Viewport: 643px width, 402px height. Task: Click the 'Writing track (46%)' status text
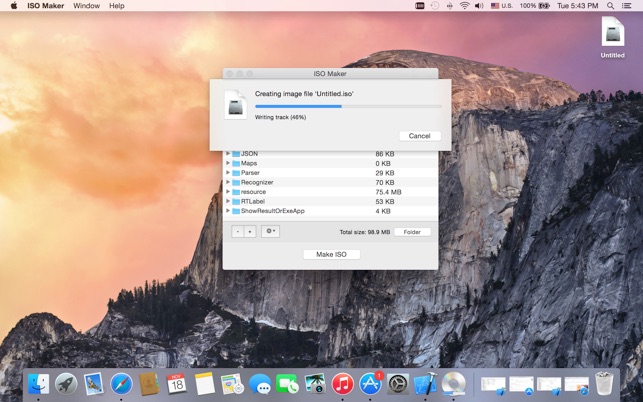tap(280, 117)
